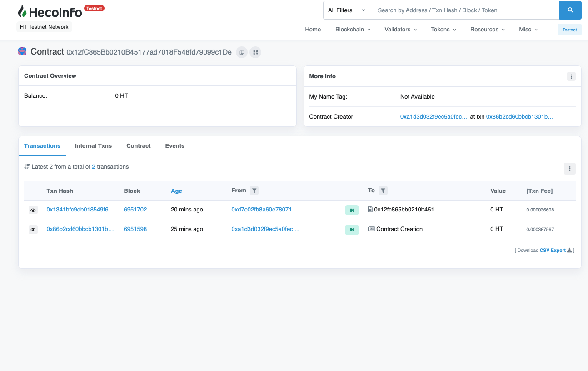Click the Testnet network button
The image size is (588, 371).
tap(569, 30)
